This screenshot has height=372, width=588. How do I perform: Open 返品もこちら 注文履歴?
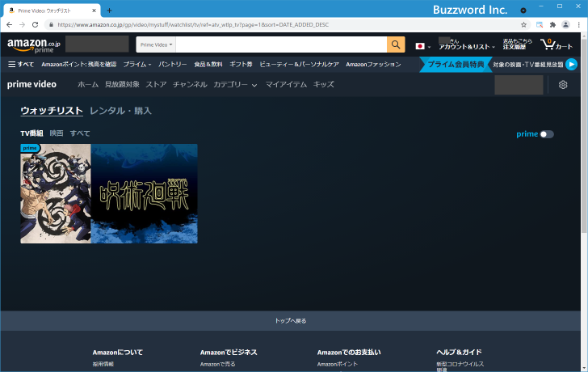pyautogui.click(x=517, y=44)
